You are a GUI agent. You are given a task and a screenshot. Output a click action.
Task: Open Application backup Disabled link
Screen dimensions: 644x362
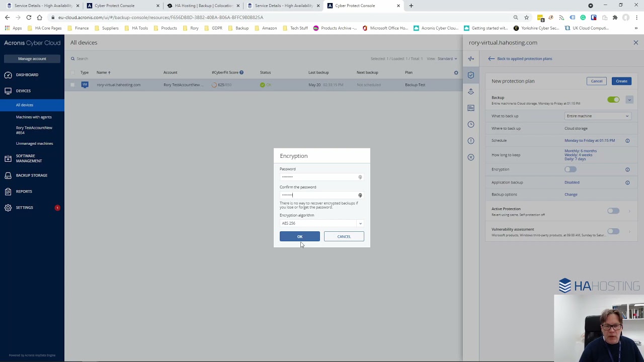pos(572,183)
